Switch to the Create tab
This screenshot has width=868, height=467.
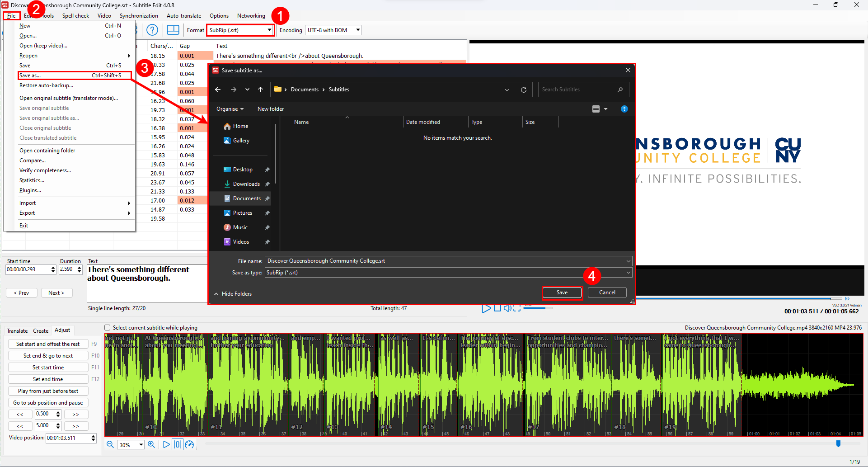41,331
